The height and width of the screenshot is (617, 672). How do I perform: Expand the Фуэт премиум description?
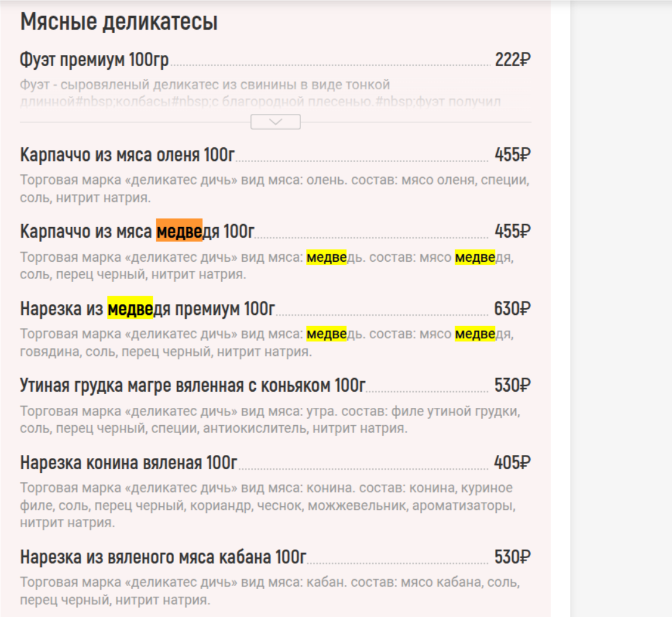(274, 122)
